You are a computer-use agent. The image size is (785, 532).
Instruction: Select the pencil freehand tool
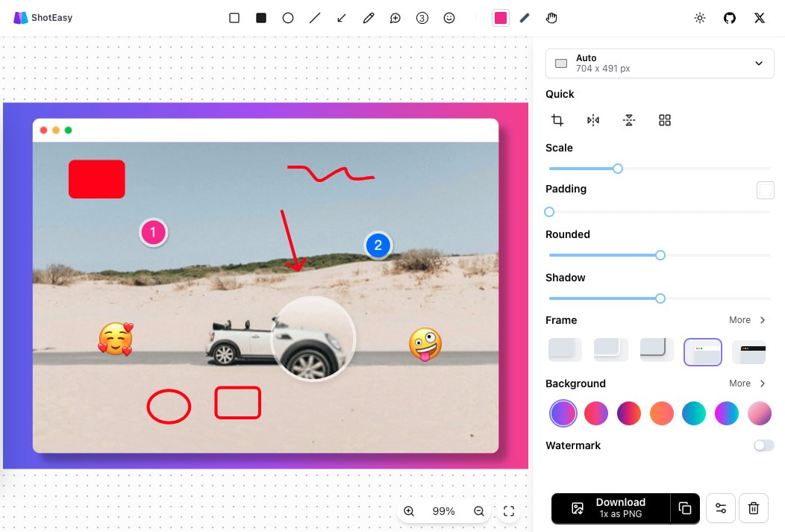(x=369, y=18)
